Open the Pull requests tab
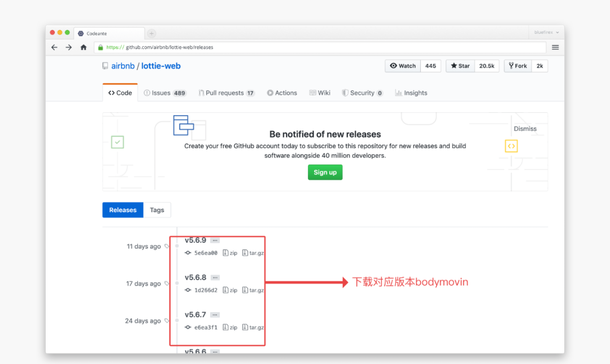This screenshot has width=610, height=364. [226, 93]
